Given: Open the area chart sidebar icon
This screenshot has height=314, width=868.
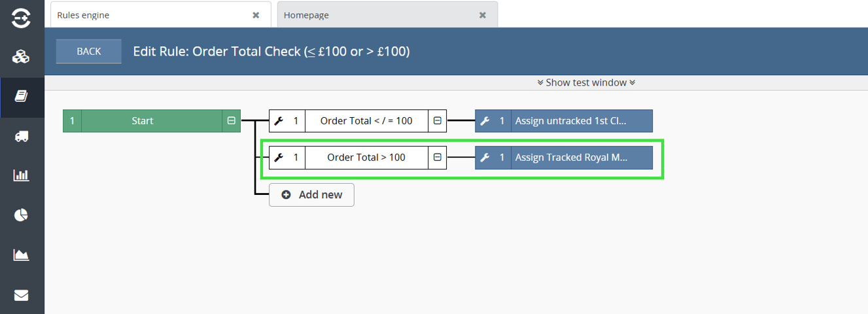Looking at the screenshot, I should 21,255.
